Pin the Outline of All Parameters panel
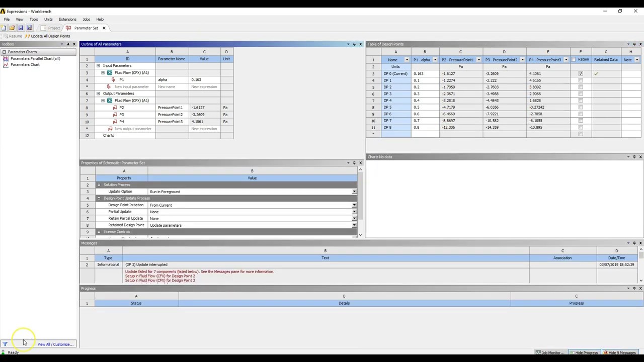 [x=354, y=44]
